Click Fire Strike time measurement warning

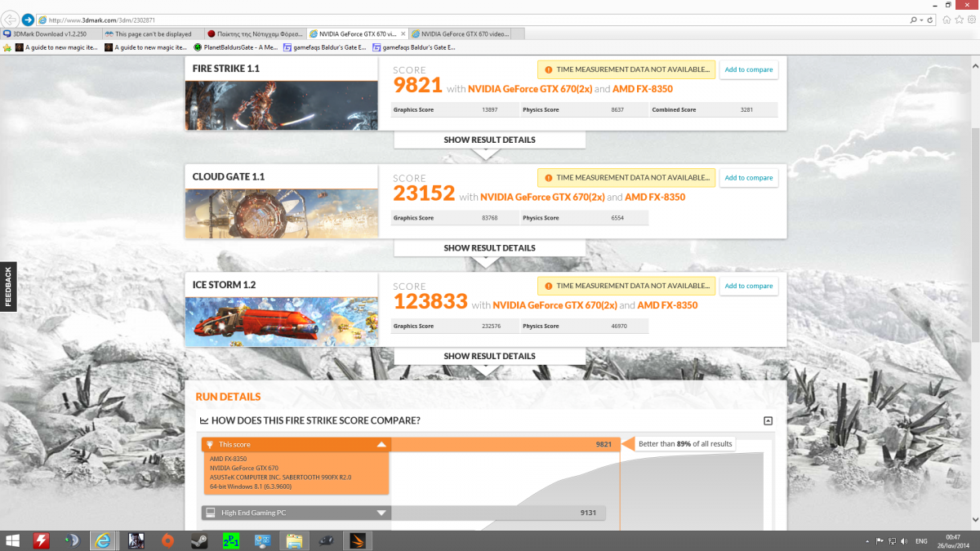point(626,69)
